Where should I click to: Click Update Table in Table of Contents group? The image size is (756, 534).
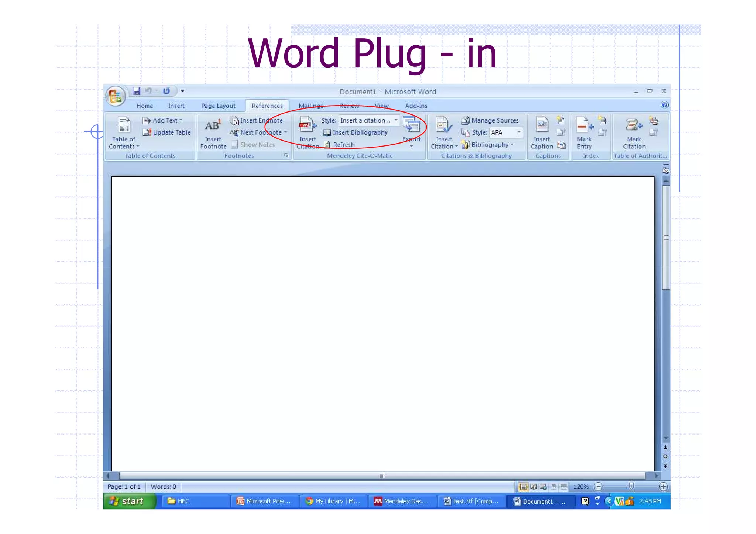pyautogui.click(x=167, y=132)
